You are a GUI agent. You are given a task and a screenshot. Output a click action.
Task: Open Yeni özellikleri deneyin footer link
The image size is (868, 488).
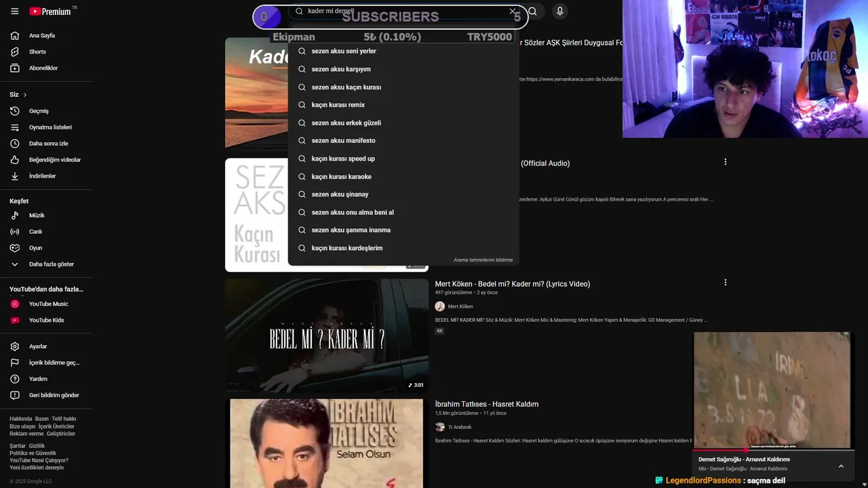37,468
